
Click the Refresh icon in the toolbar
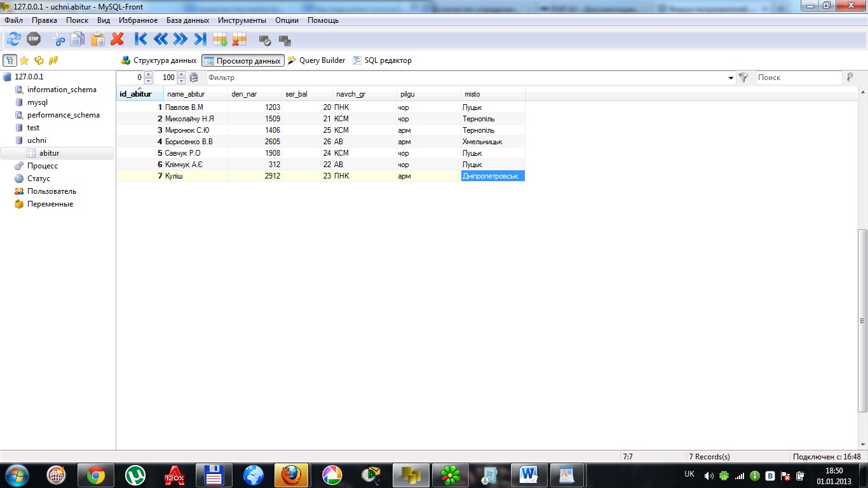[x=13, y=39]
